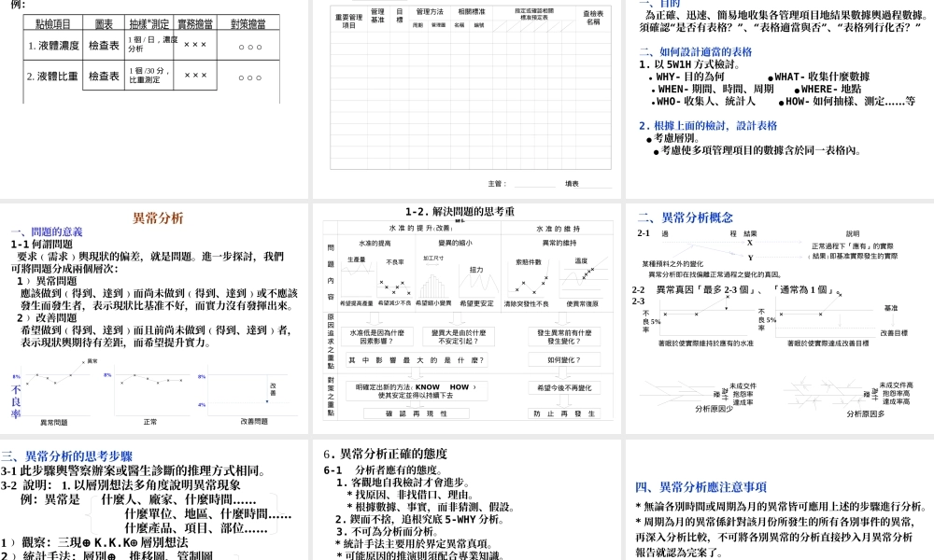
Task: Click the 1）異常問題 subheading
Action: tap(47, 281)
